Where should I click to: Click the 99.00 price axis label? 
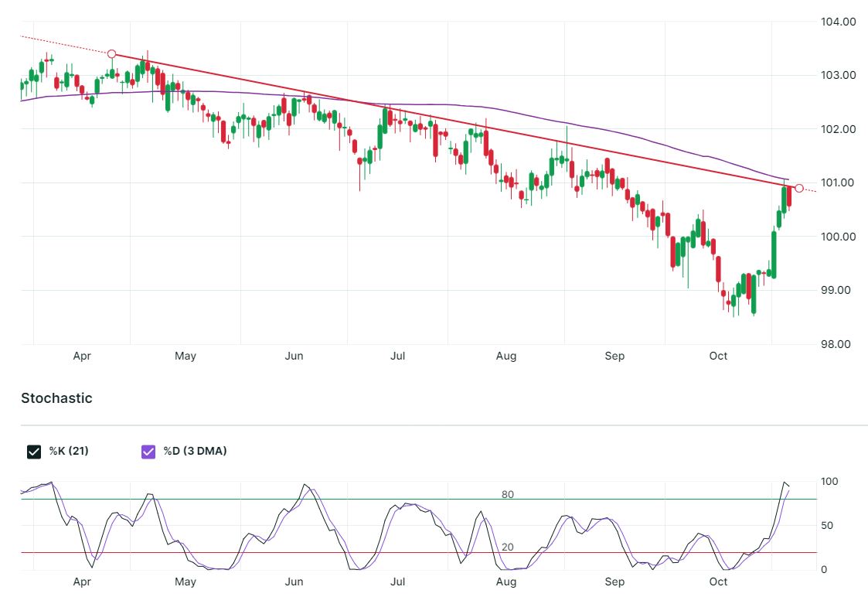point(836,290)
